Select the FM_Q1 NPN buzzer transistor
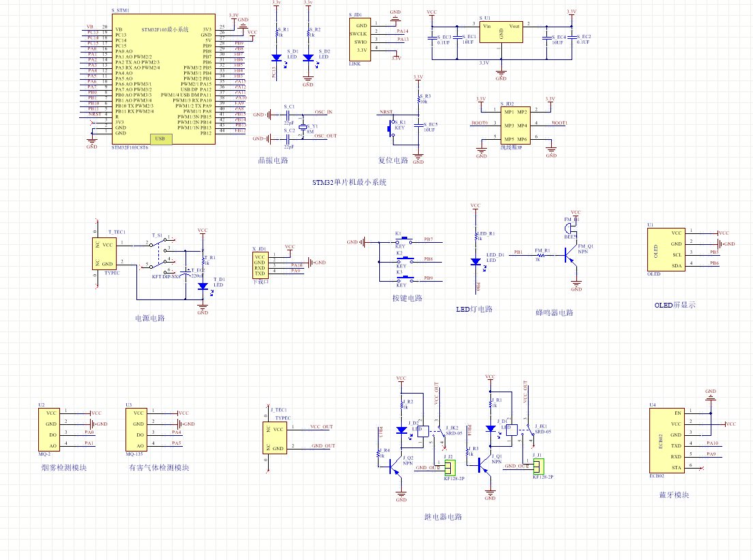The height and width of the screenshot is (560, 753). click(570, 255)
